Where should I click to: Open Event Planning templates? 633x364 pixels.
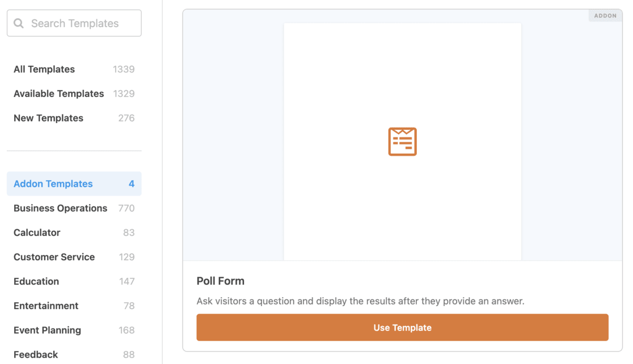pyautogui.click(x=48, y=330)
